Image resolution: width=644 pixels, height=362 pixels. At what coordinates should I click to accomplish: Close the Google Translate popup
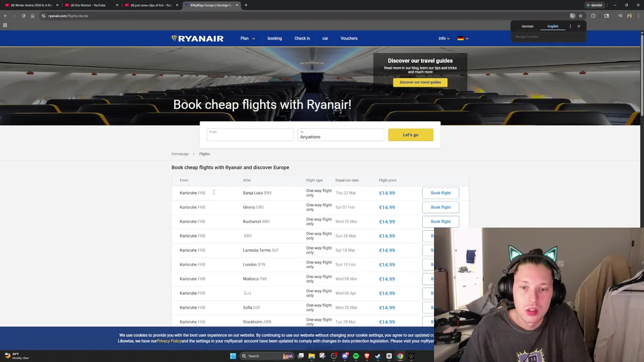[x=579, y=26]
